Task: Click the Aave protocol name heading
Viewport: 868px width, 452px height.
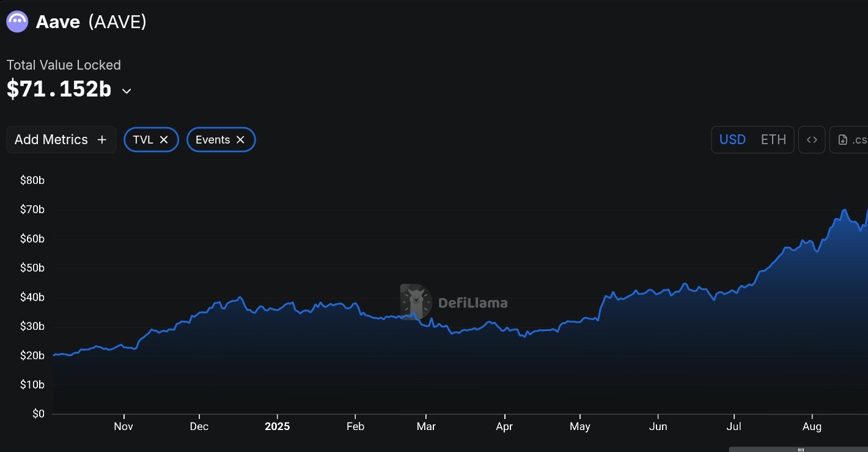Action: point(58,22)
